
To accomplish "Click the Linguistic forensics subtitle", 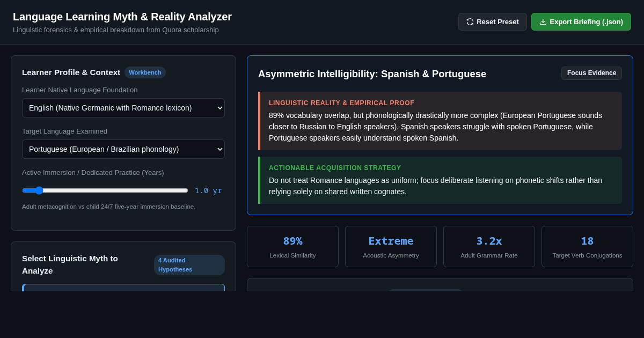I will pyautogui.click(x=116, y=30).
